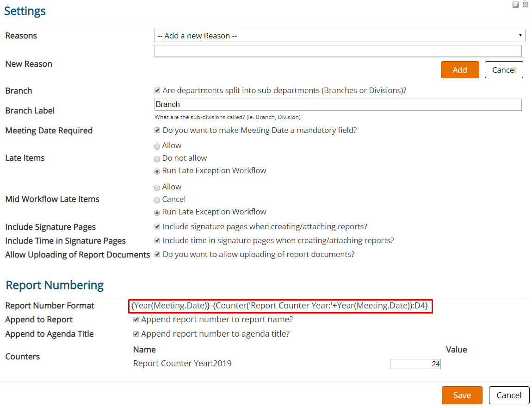Open the Reasons dropdown list
532x408 pixels.
[340, 35]
